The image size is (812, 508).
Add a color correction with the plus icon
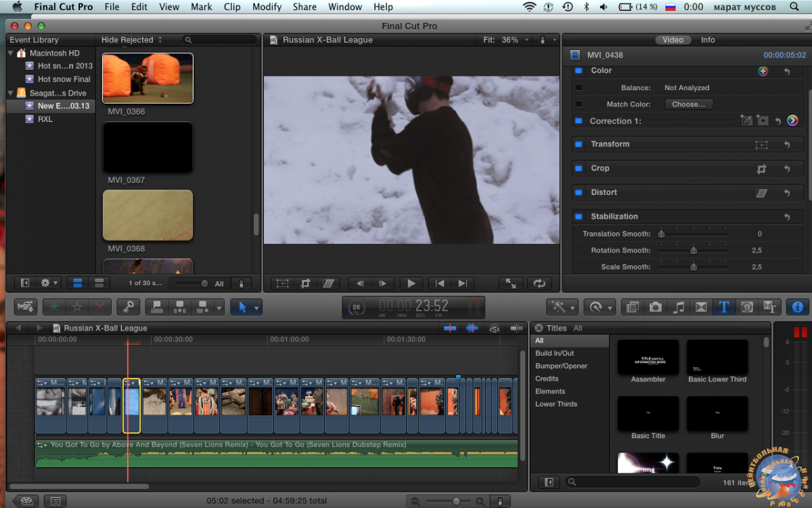point(763,71)
